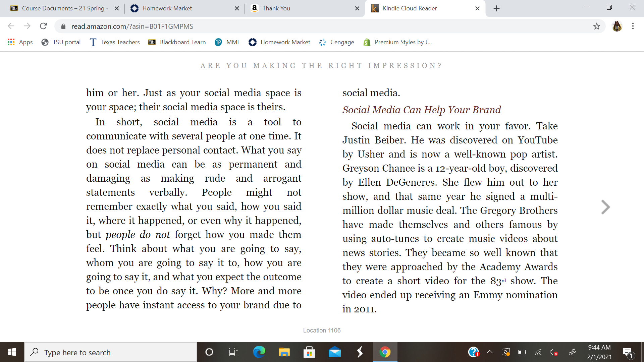
Task: Open Microsoft Store from the taskbar
Action: pyautogui.click(x=309, y=352)
